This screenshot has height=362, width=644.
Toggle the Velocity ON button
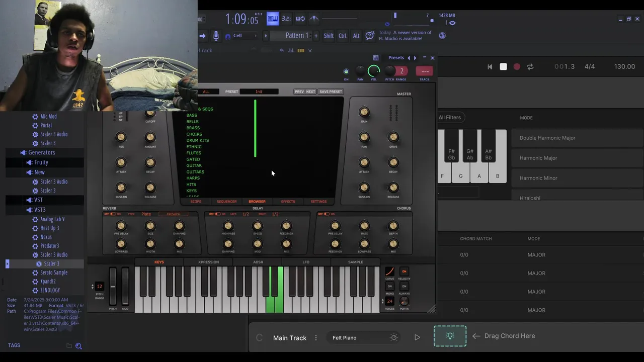tap(404, 271)
